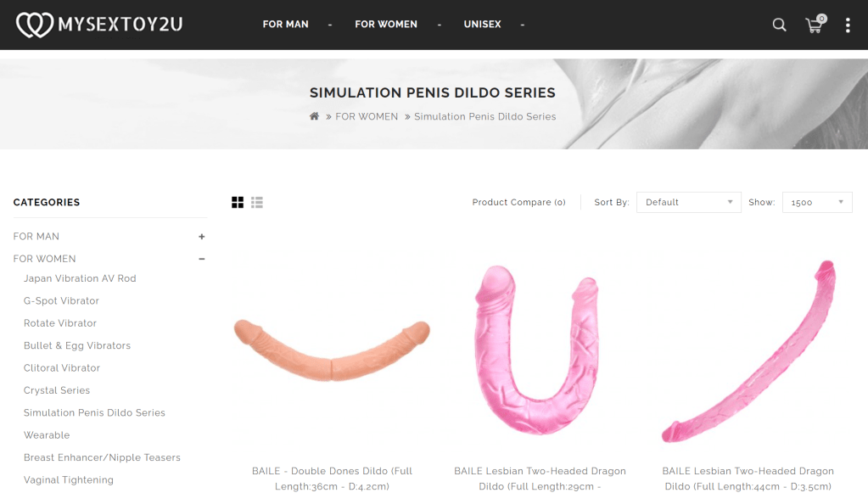Open the UNISEX top menu

pos(482,25)
